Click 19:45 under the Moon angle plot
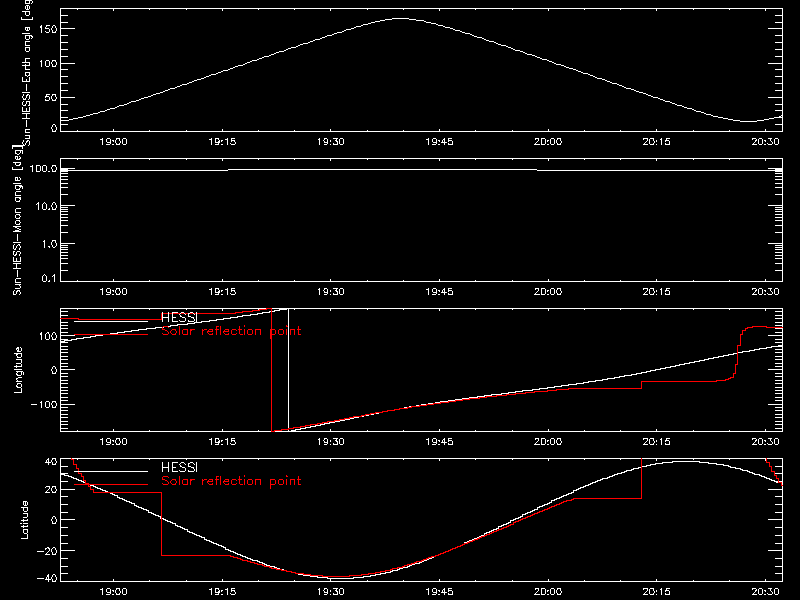 (439, 292)
